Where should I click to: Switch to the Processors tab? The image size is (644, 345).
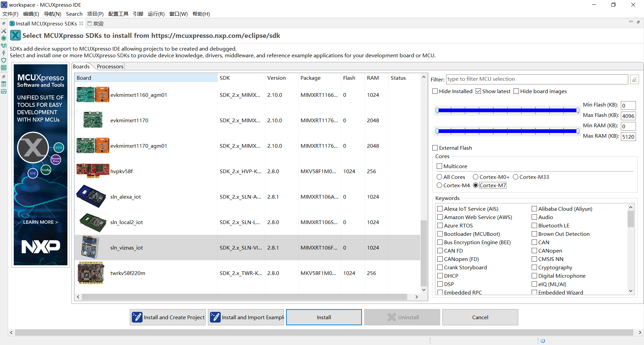[x=110, y=66]
